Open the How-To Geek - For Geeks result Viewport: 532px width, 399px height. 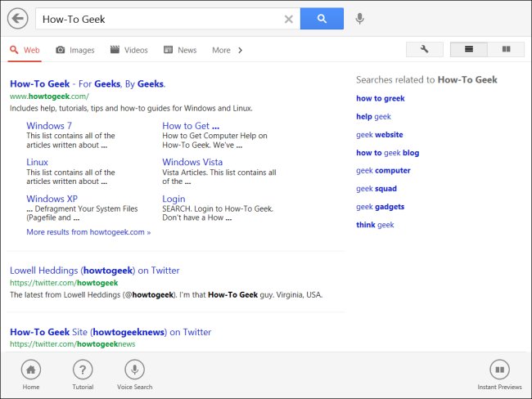tap(88, 83)
